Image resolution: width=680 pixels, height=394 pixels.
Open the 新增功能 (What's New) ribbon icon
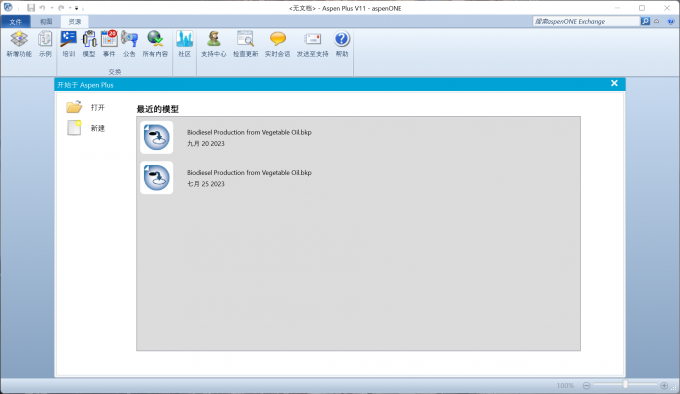(19, 44)
